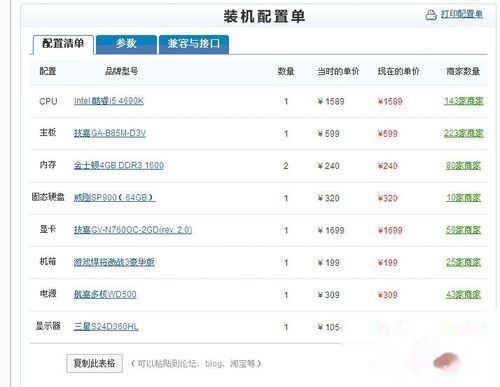This screenshot has width=500, height=387.
Task: Click the red ¥240 current price
Action: pos(387,166)
